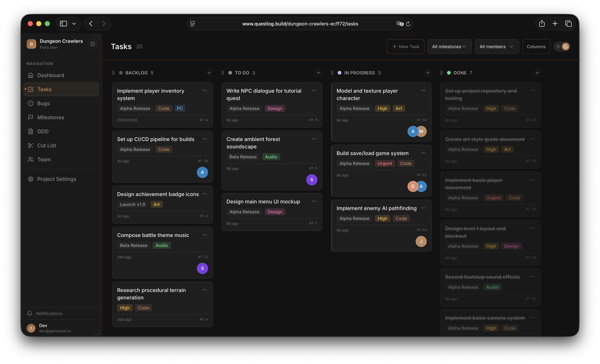Click the drag handle of the In Progress column
The width and height of the screenshot is (600, 364).
[332, 73]
